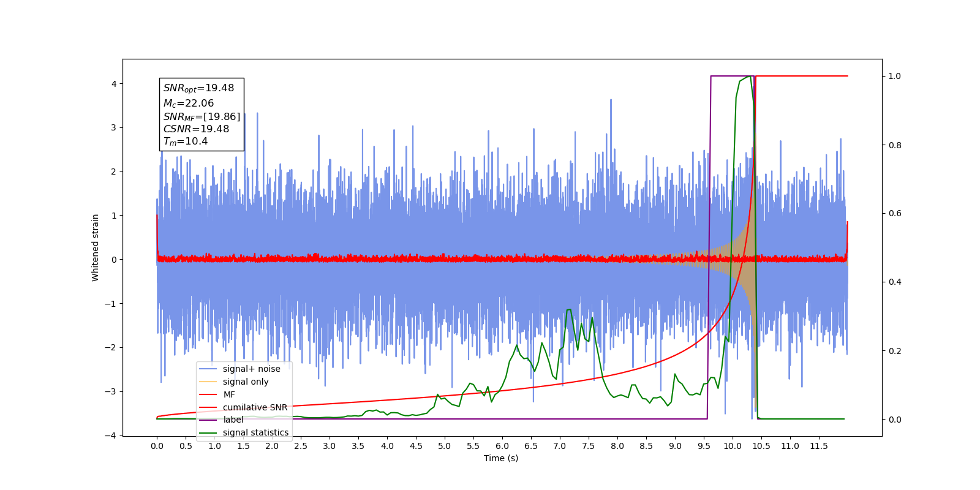Click the 2.5 tick on the time axis
Viewport: 980px width, 490px height.
click(301, 446)
